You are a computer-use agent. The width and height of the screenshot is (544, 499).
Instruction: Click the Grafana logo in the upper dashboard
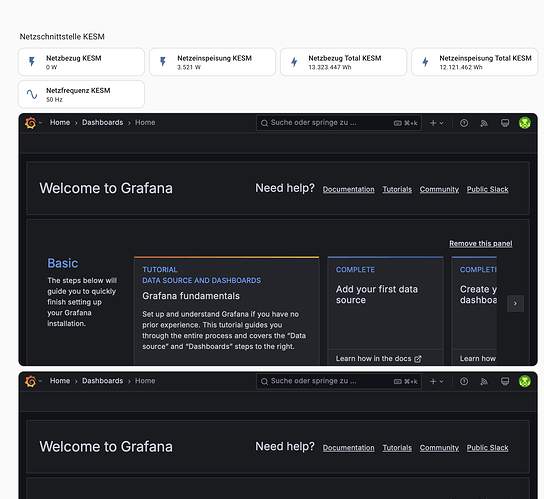[x=31, y=123]
